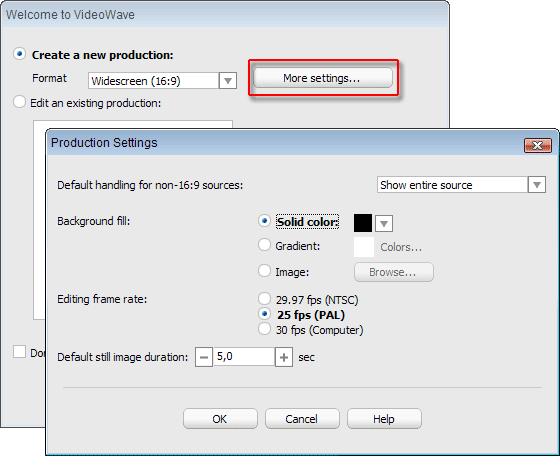Decrease still image duration with minus
The height and width of the screenshot is (456, 560).
[204, 357]
